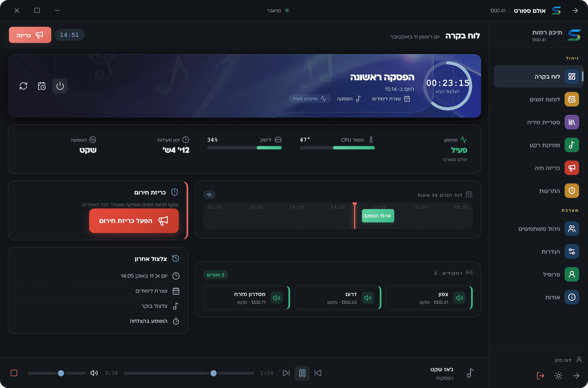
Task: Go to ספריית מדיה media library
Action: tap(538, 122)
